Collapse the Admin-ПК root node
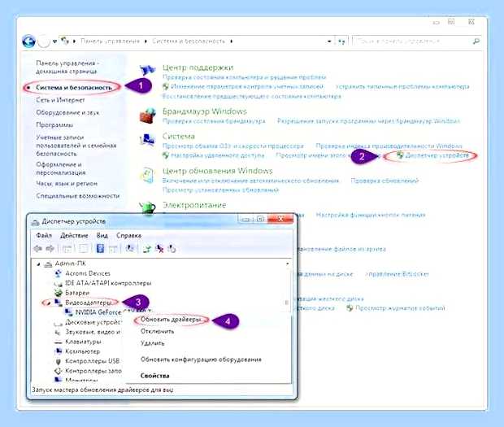This screenshot has height=427, width=504. click(x=38, y=264)
